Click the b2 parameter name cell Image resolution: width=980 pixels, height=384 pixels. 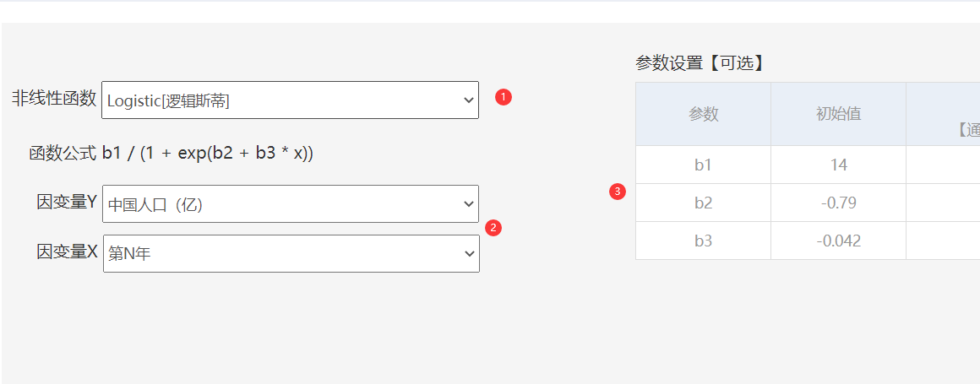(703, 203)
